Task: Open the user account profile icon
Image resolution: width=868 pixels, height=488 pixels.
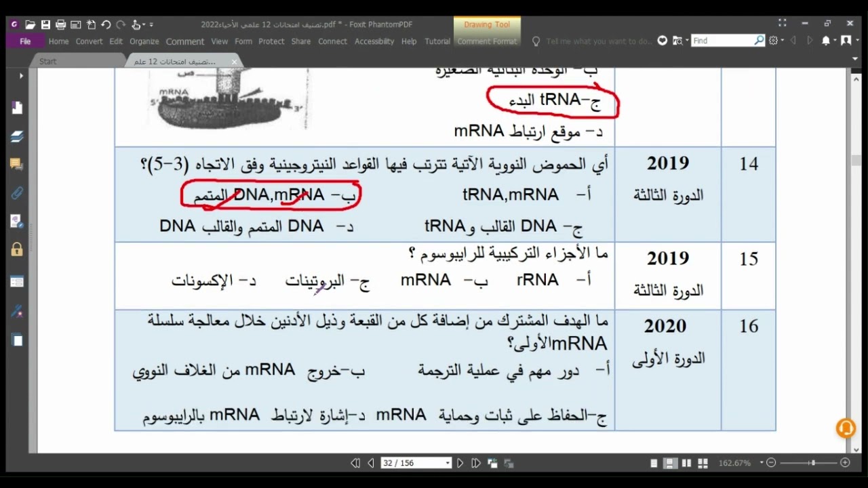Action: pyautogui.click(x=846, y=41)
